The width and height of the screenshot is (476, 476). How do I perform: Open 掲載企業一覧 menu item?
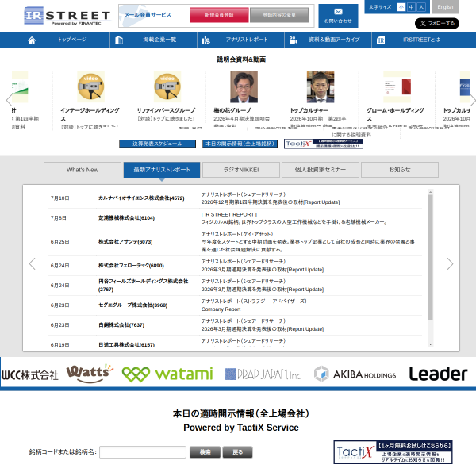pyautogui.click(x=159, y=40)
